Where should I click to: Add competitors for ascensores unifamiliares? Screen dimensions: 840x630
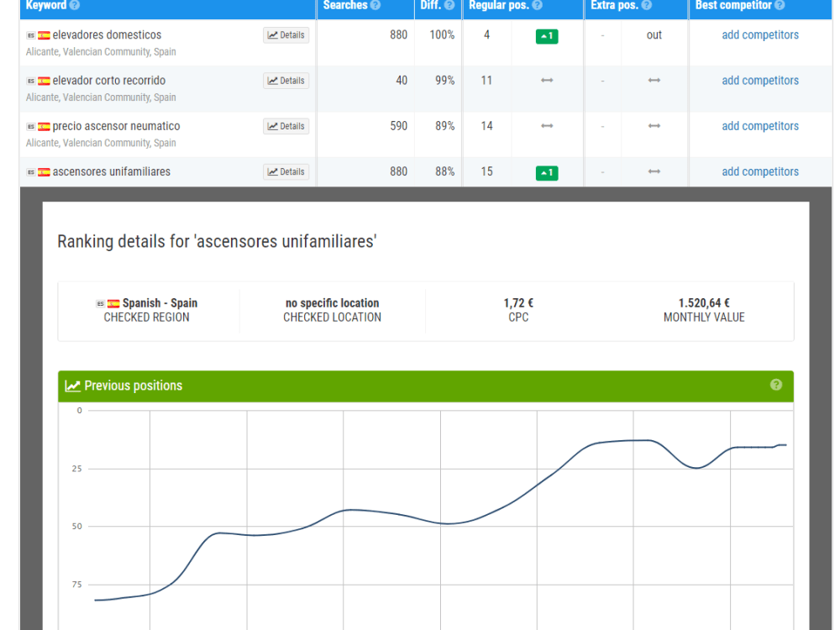tap(759, 171)
